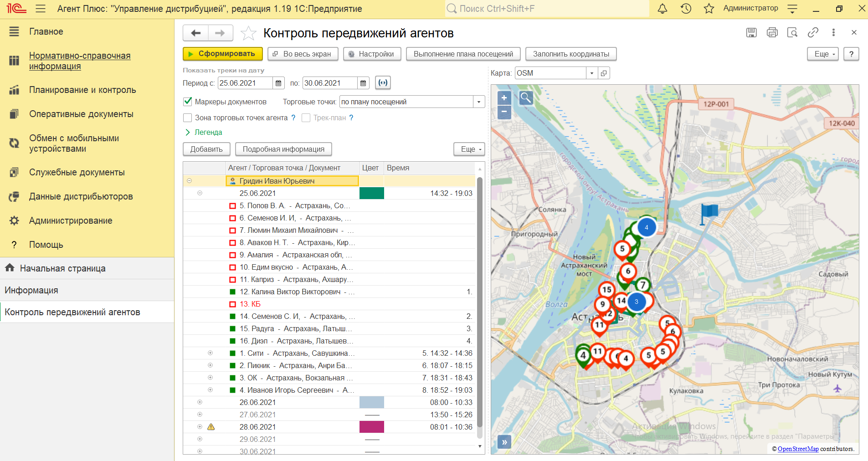Image resolution: width=868 pixels, height=461 pixels.
Task: Open service options icon next to Администратор
Action: (x=792, y=9)
